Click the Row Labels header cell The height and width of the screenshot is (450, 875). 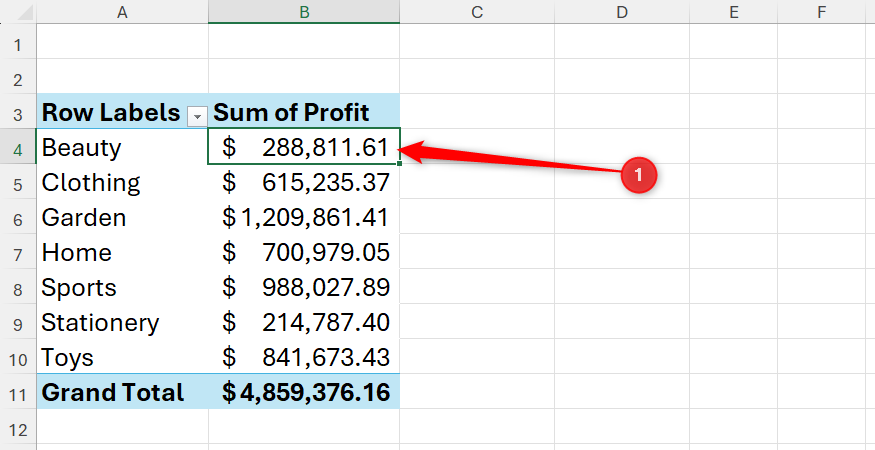pyautogui.click(x=122, y=111)
